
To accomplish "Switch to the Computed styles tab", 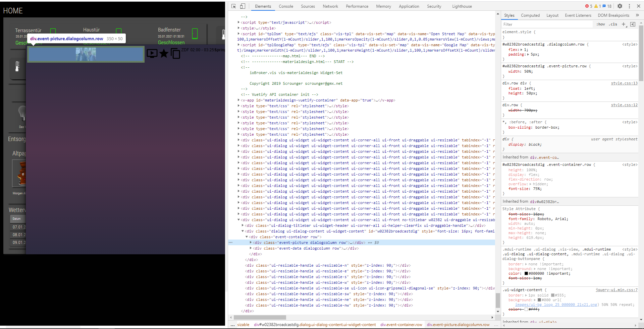I will click(x=530, y=15).
